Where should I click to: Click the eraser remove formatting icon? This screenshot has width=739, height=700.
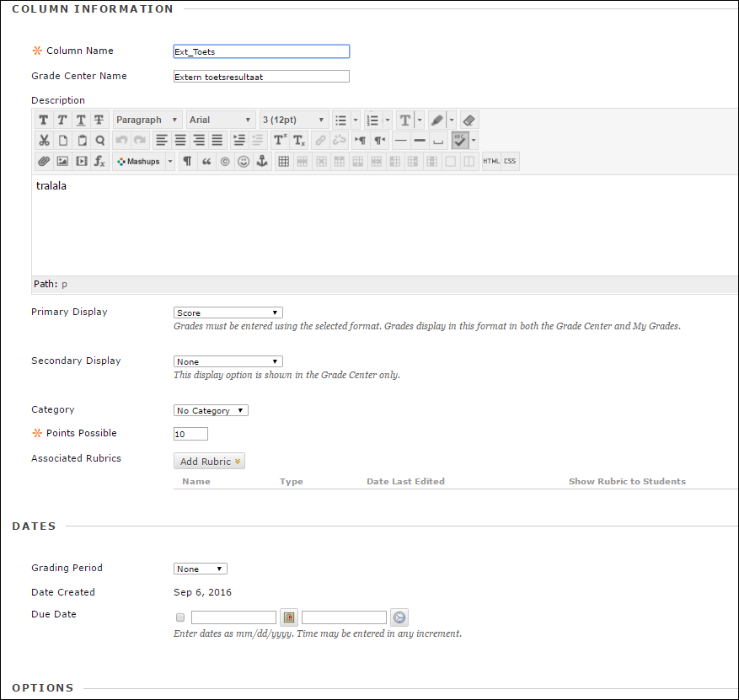469,120
